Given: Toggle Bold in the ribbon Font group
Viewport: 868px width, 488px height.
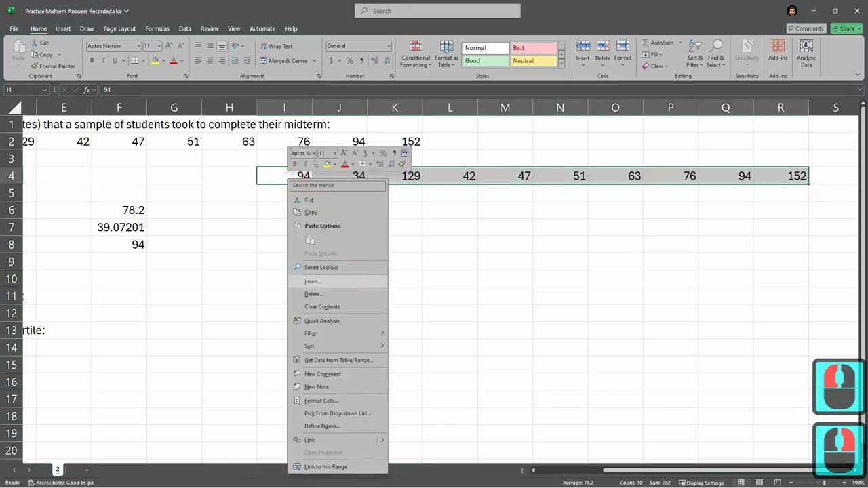Looking at the screenshot, I should point(92,60).
